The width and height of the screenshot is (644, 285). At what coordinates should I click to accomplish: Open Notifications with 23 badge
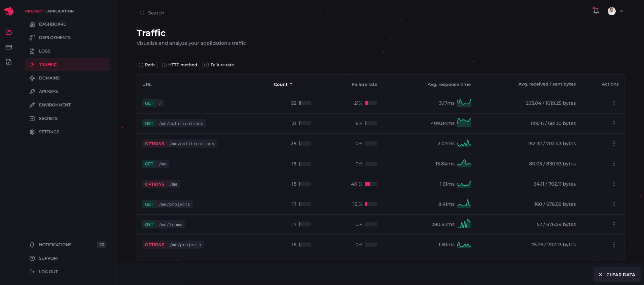point(68,245)
